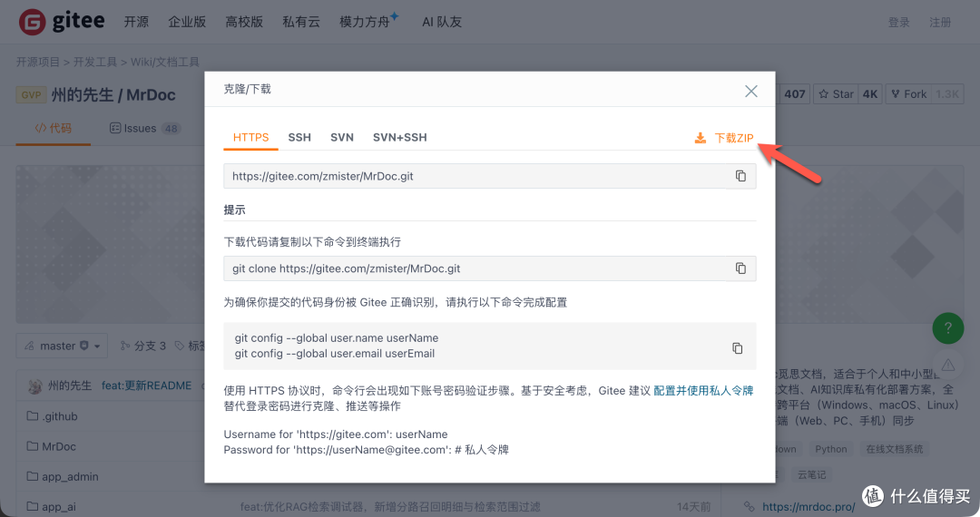The height and width of the screenshot is (517, 980).
Task: Open the 企业版 menu item
Action: click(x=187, y=22)
